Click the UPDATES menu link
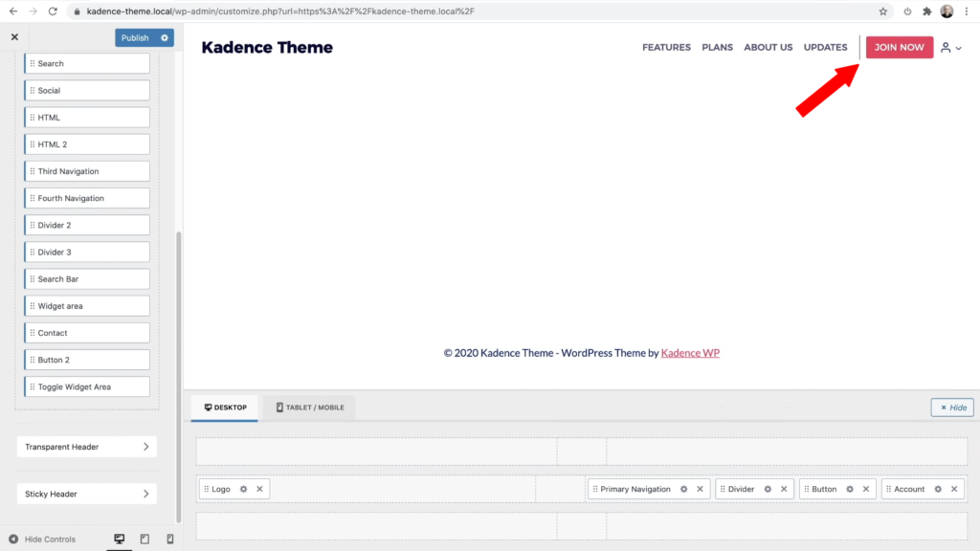 pyautogui.click(x=825, y=48)
